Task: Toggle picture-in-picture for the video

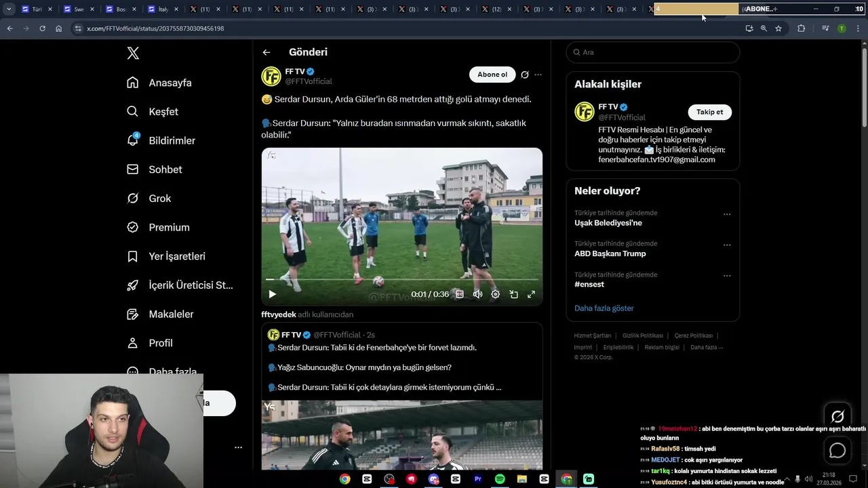Action: point(513,294)
